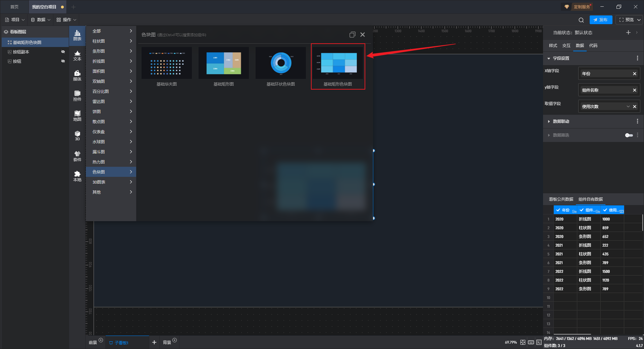644x349 pixels.
Task: Open the 数据联动 more options menu
Action: [637, 121]
